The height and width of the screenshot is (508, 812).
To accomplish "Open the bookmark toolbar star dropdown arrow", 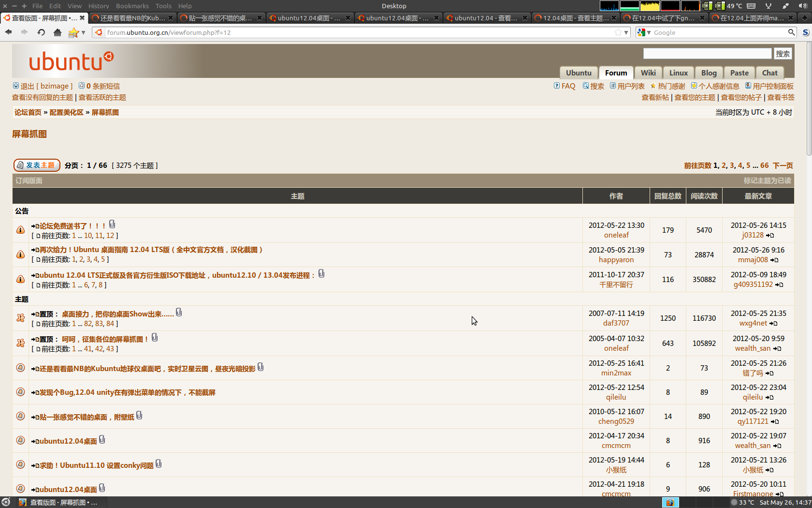I will point(84,32).
